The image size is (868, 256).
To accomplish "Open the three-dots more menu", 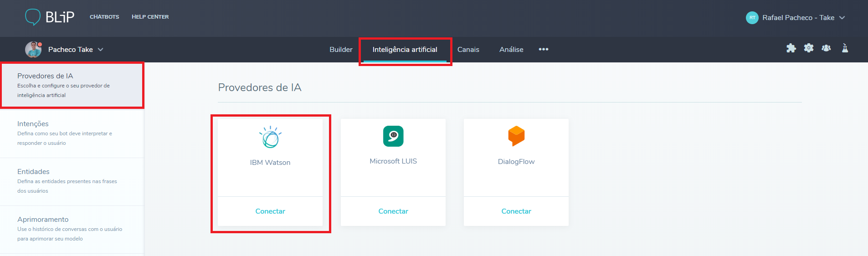I will tap(544, 49).
